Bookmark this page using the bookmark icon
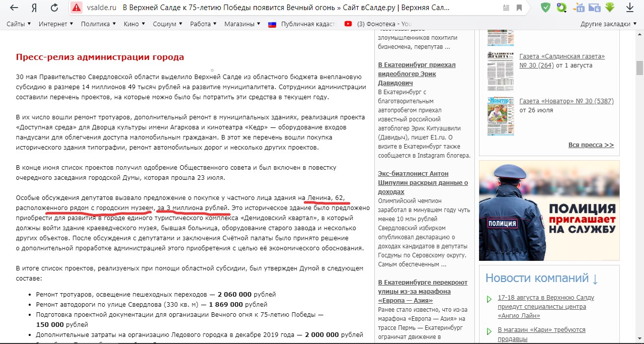The width and height of the screenshot is (644, 344). click(x=519, y=8)
